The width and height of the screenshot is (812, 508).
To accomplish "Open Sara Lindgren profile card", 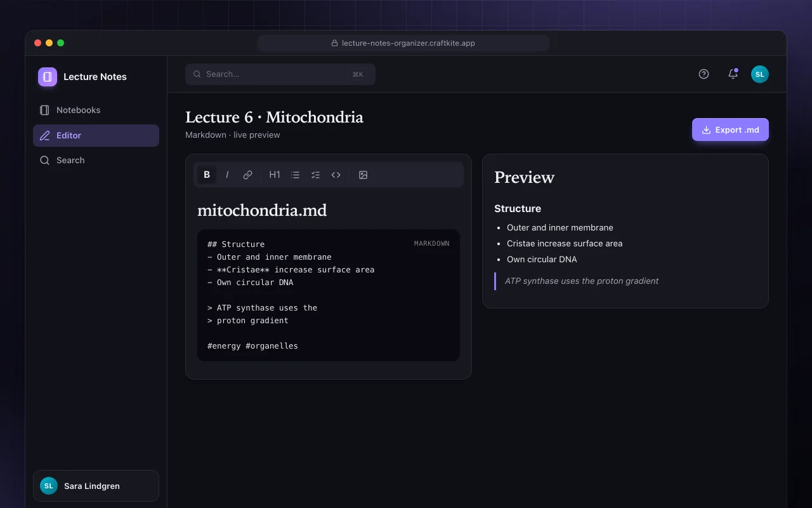I will 96,486.
